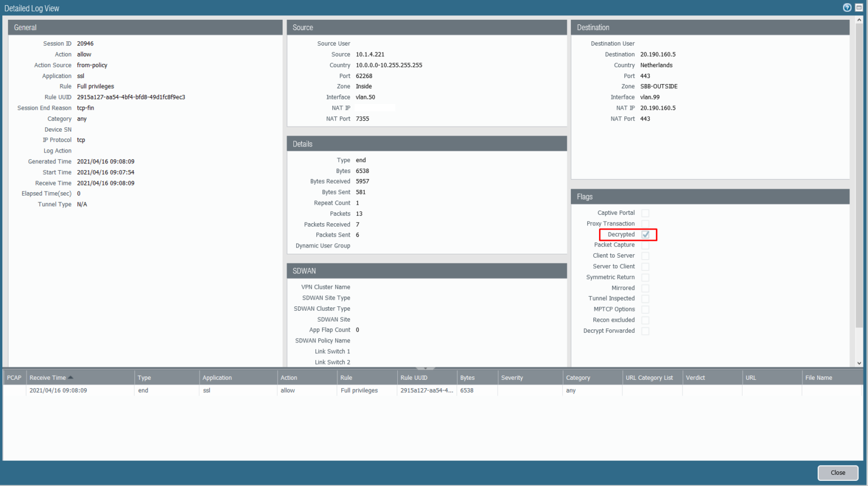This screenshot has width=868, height=486.
Task: Enable the Symmetric Return flag
Action: point(645,277)
